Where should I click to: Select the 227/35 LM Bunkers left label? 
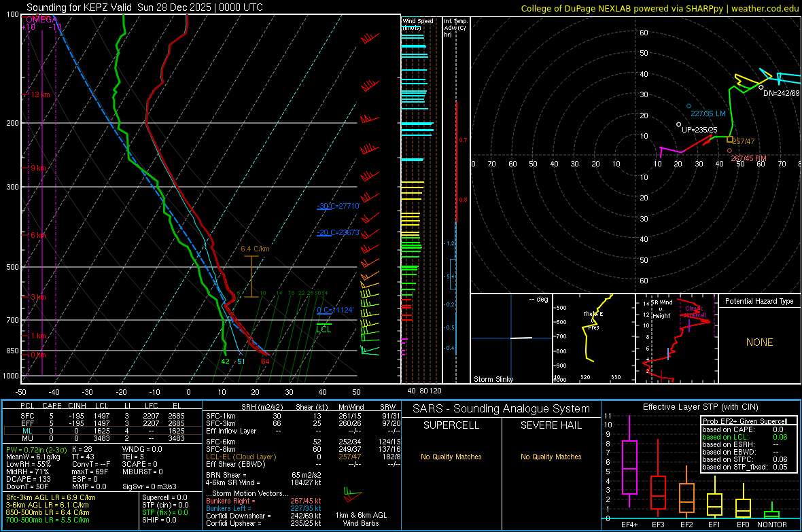pyautogui.click(x=708, y=113)
